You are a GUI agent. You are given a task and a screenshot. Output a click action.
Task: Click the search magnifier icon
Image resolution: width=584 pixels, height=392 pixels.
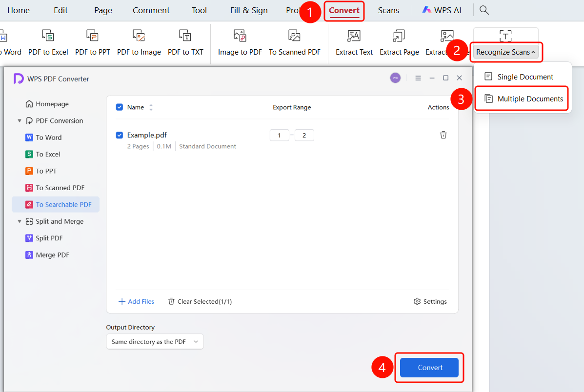[x=484, y=10]
